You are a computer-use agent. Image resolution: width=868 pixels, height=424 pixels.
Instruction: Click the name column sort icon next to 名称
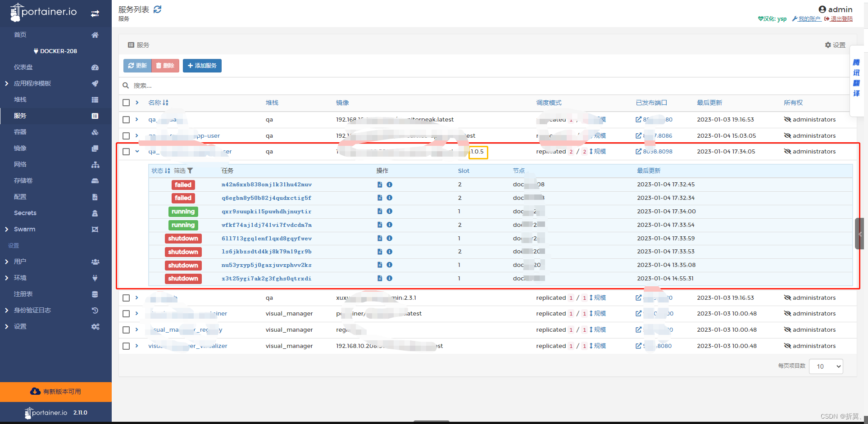point(165,103)
